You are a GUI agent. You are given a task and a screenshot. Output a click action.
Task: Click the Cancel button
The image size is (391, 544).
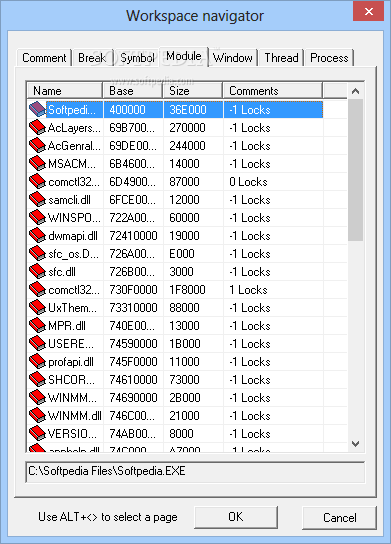point(339,518)
